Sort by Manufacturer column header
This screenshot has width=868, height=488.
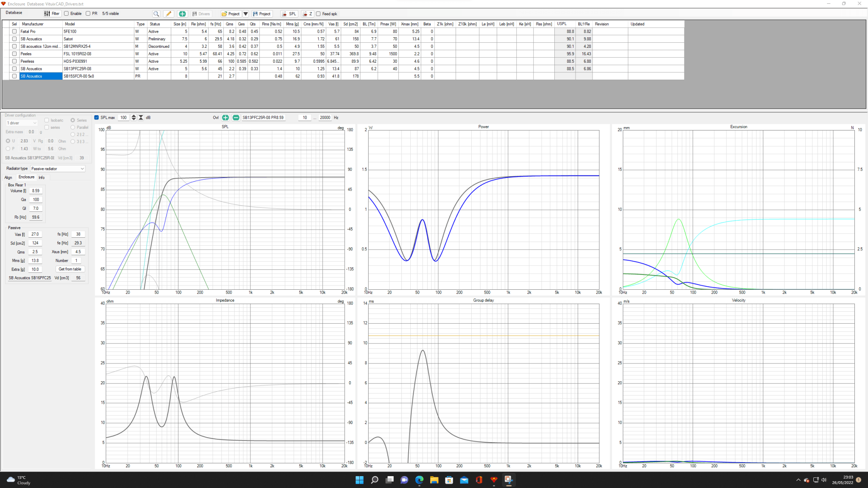(x=42, y=24)
